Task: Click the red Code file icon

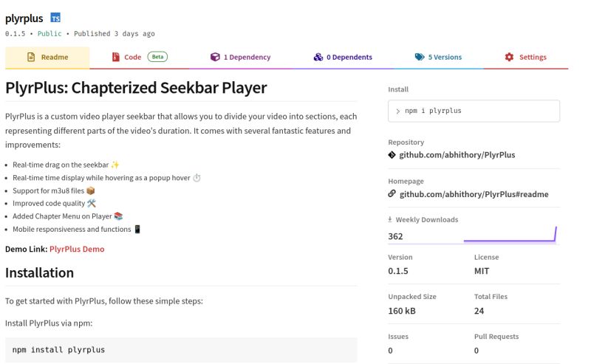Action: tap(116, 57)
